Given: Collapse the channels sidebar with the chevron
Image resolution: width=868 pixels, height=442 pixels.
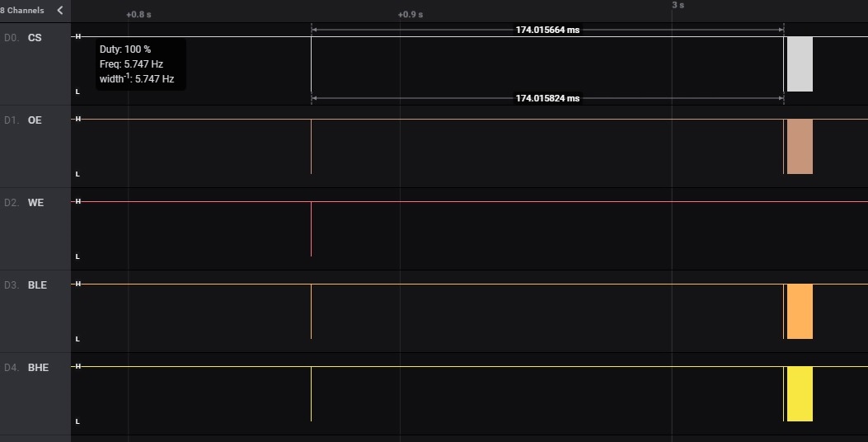Looking at the screenshot, I should point(59,11).
